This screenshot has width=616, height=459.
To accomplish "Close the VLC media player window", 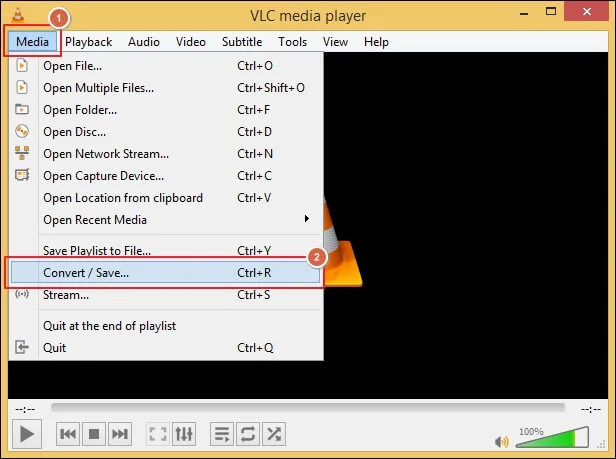I will point(587,11).
